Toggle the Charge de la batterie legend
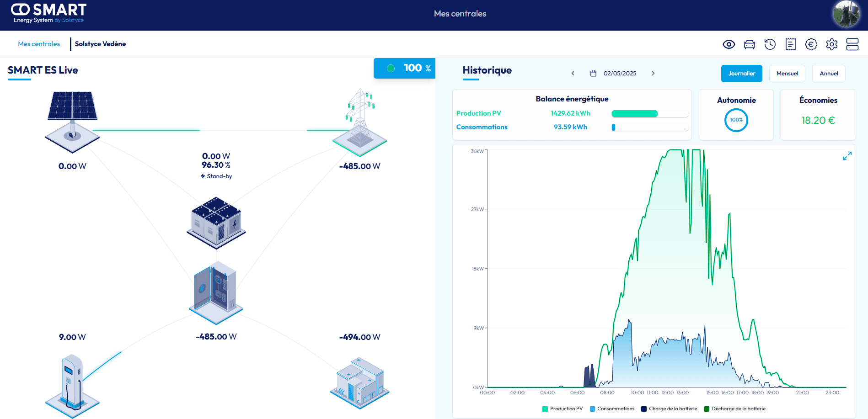Screen dimensions: 868x419 (669, 408)
